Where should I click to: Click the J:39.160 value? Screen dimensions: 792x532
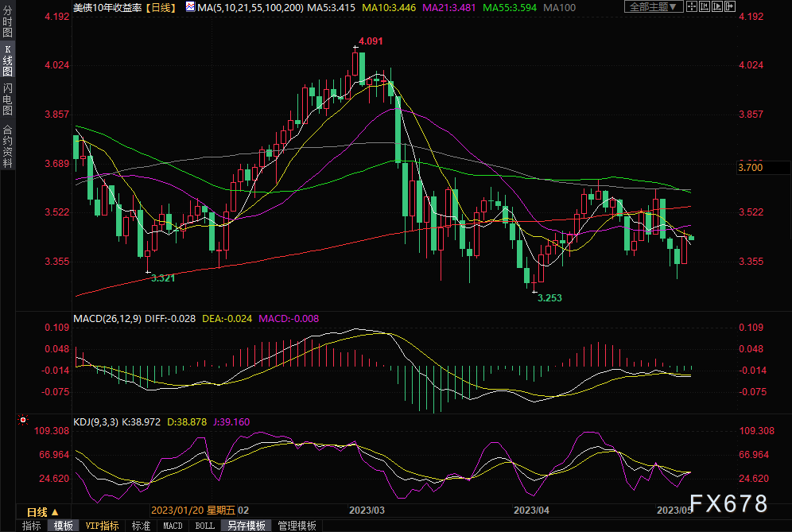click(231, 421)
